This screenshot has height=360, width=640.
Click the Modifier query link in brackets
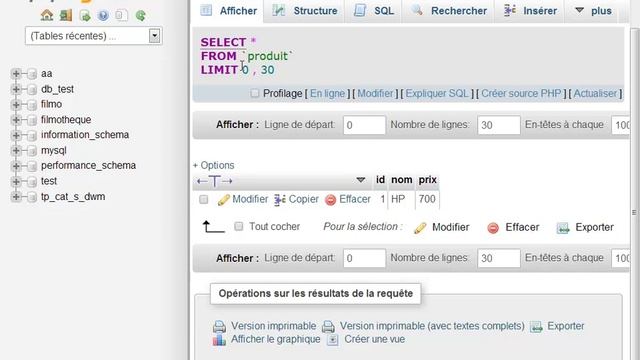pyautogui.click(x=375, y=93)
